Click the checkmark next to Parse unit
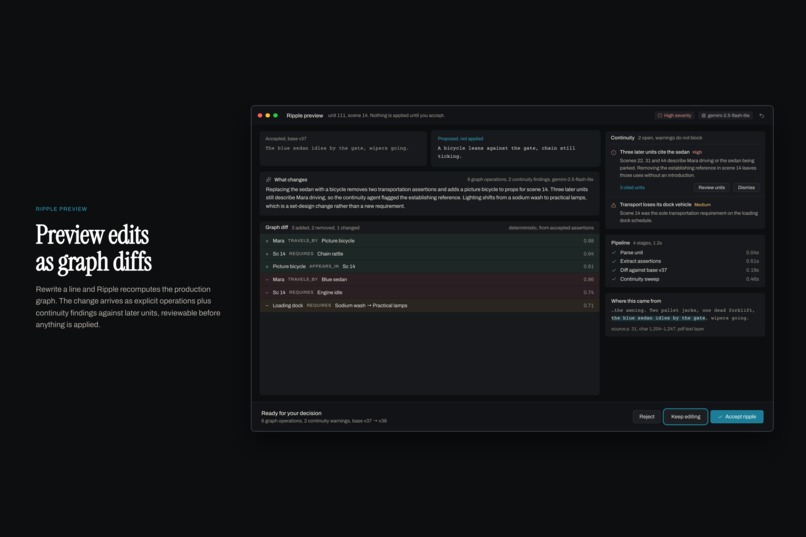The height and width of the screenshot is (537, 806). [x=614, y=252]
